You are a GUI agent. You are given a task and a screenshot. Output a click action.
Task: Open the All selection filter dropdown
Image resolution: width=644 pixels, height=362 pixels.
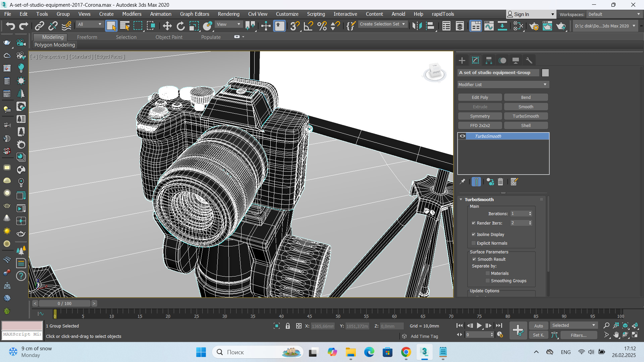pos(90,24)
